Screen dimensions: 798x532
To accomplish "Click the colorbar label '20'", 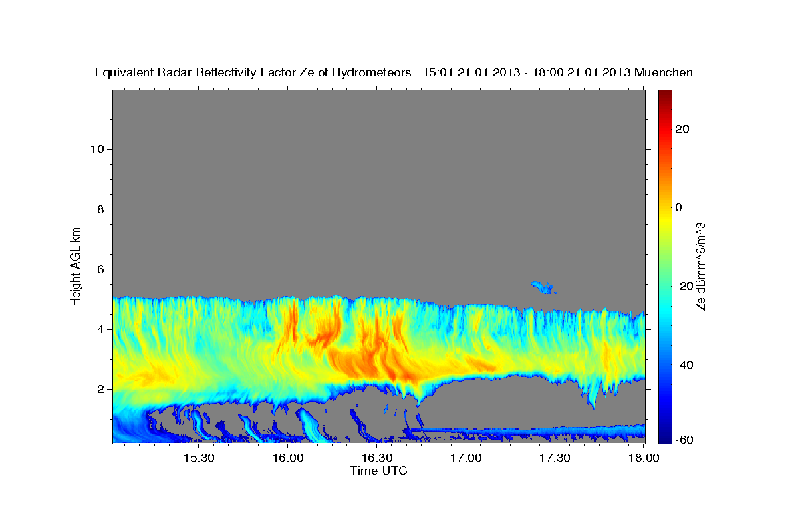I will [682, 129].
